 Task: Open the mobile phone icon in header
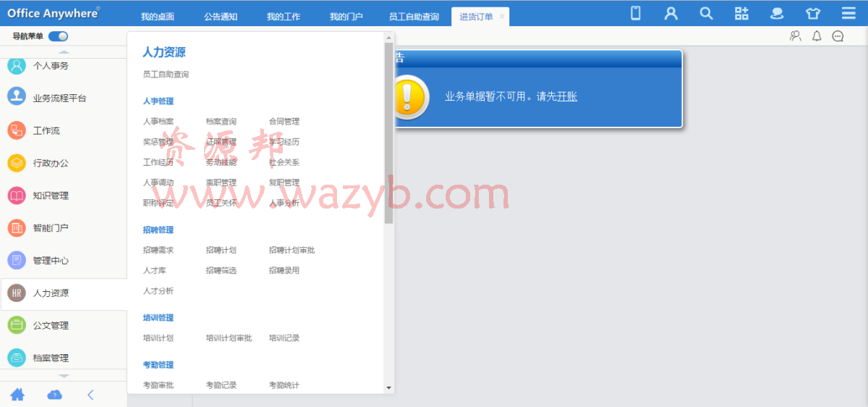click(636, 13)
